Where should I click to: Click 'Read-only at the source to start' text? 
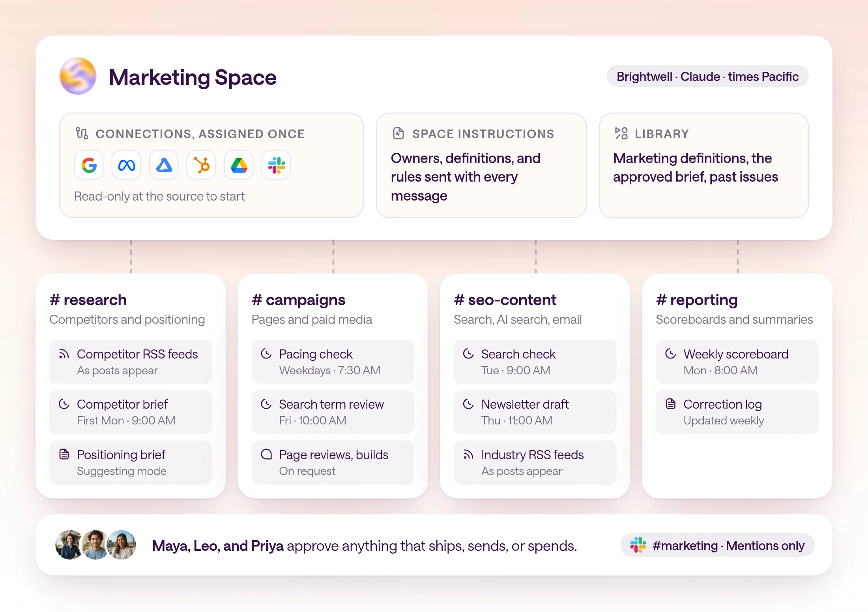coord(159,196)
